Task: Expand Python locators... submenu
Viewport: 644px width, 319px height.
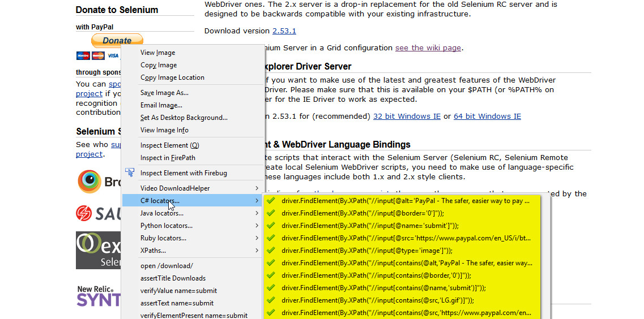Action: click(x=192, y=226)
